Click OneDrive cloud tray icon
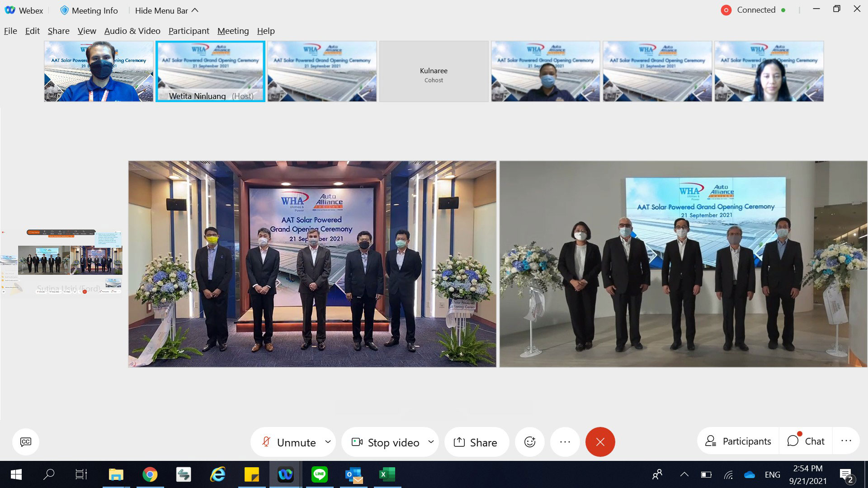The width and height of the screenshot is (868, 488). pos(750,474)
